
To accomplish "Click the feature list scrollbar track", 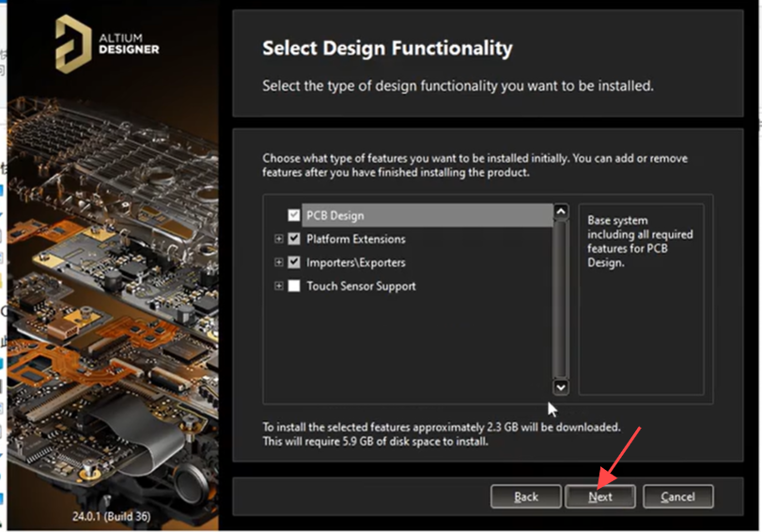I will [561, 299].
